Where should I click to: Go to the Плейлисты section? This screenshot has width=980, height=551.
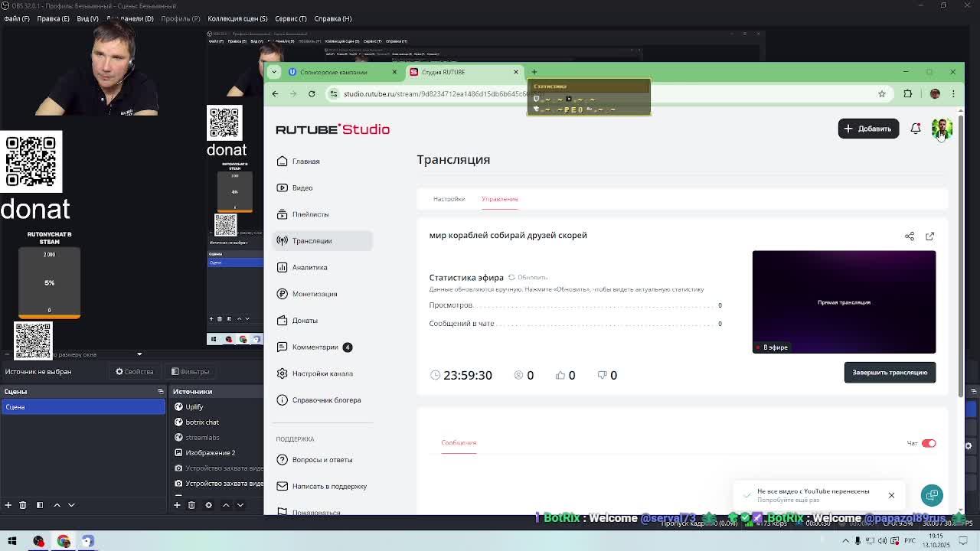(302, 214)
